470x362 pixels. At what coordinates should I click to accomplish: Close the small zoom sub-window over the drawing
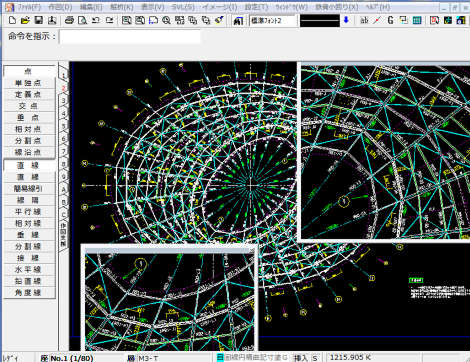pos(252,250)
